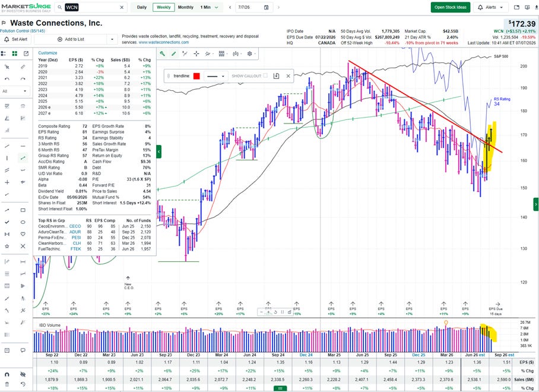Go to the previous date arrow
Viewport: 539px width, 392px height.
click(230, 7)
